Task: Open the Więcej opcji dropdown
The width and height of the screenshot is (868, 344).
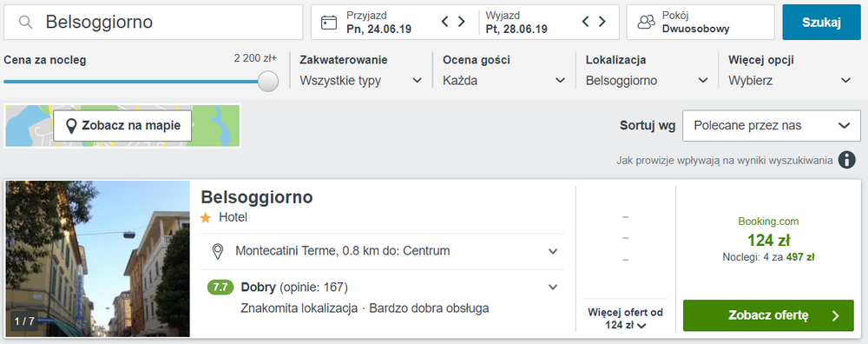Action: 789,81
